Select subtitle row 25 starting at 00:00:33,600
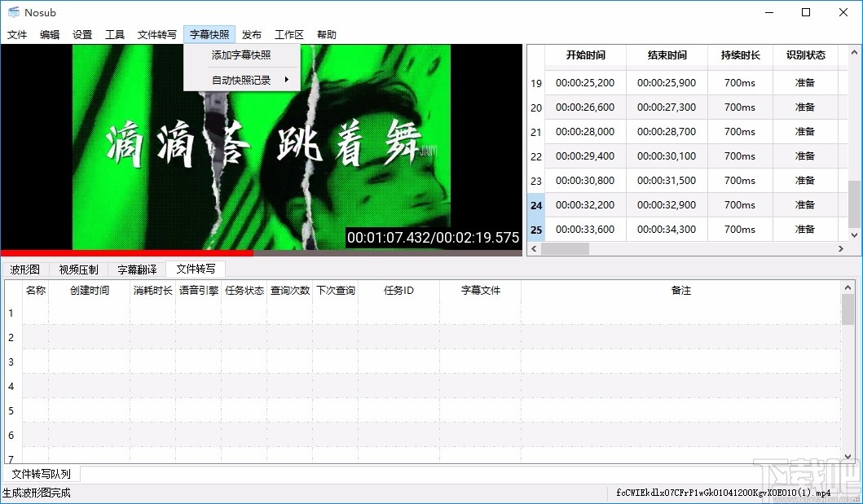Screen dimensions: 863x504 (x=585, y=230)
